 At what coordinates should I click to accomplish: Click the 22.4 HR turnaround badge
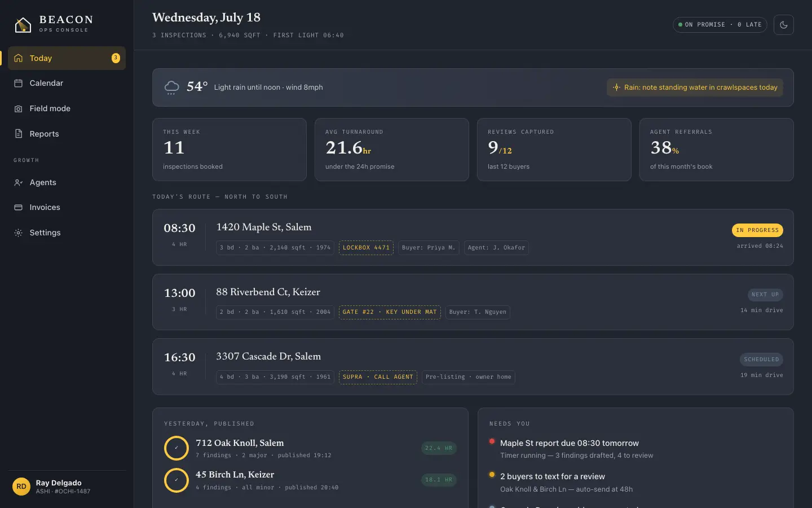pos(439,448)
